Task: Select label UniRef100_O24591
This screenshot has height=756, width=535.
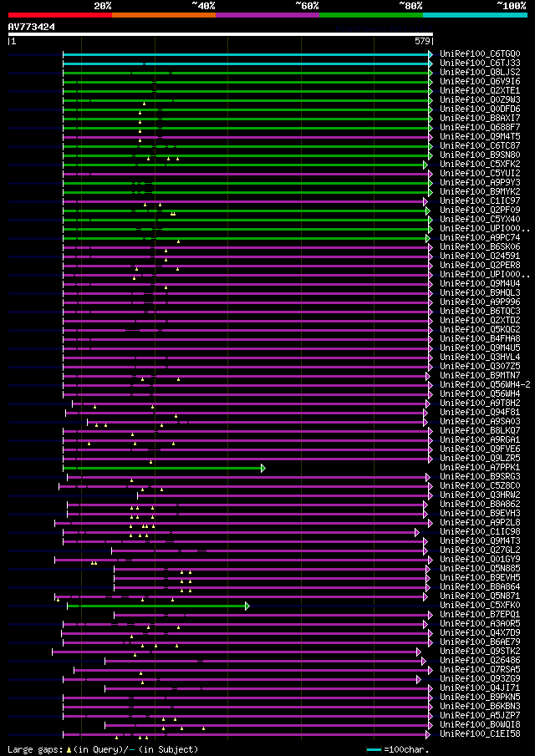Action: pyautogui.click(x=480, y=256)
